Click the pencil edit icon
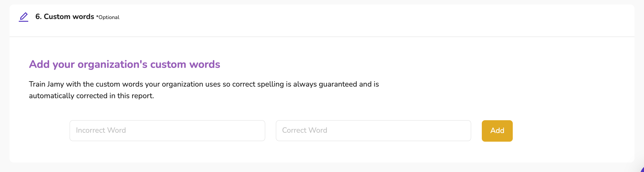The height and width of the screenshot is (172, 644). tap(24, 17)
